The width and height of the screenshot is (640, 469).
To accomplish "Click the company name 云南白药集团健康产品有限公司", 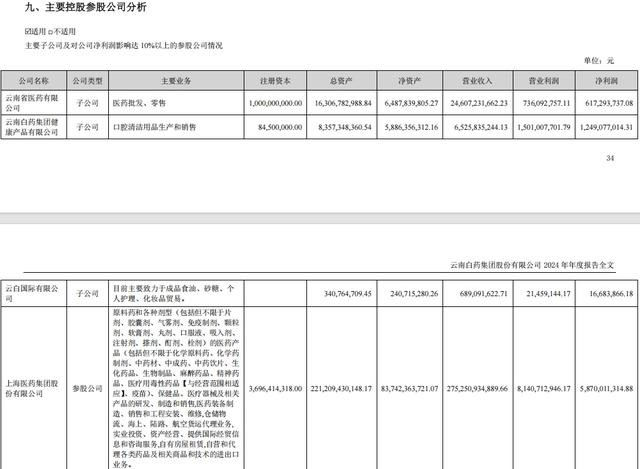I will (x=32, y=127).
